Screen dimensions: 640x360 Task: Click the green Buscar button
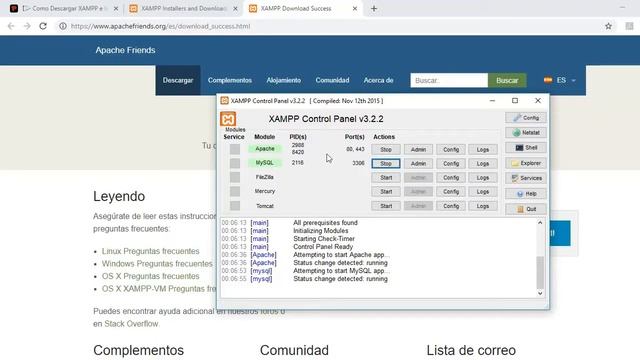pyautogui.click(x=507, y=80)
